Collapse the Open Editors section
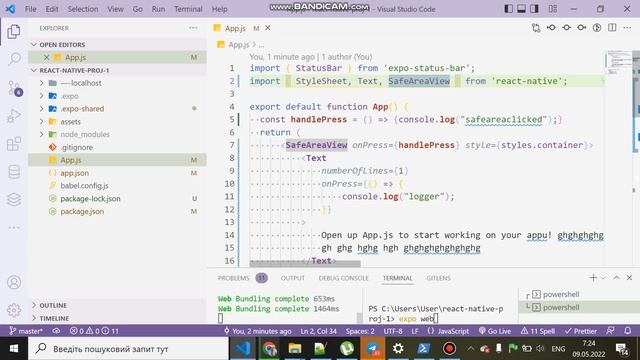 pos(34,44)
